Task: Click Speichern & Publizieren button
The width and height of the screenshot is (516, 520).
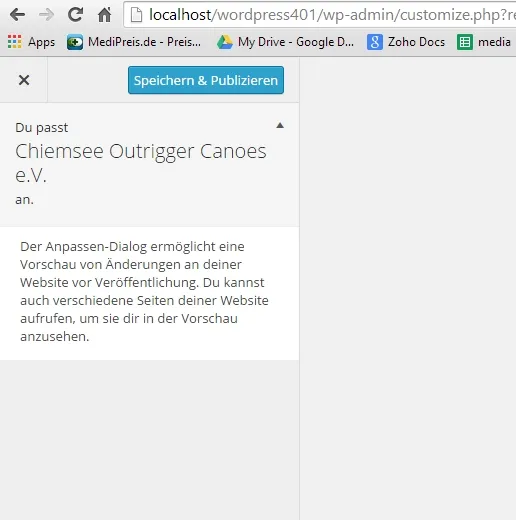Action: click(206, 80)
